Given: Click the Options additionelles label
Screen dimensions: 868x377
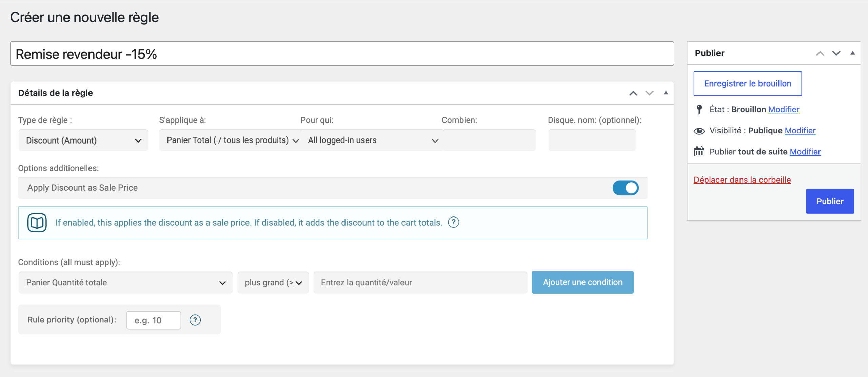Looking at the screenshot, I should pos(58,168).
